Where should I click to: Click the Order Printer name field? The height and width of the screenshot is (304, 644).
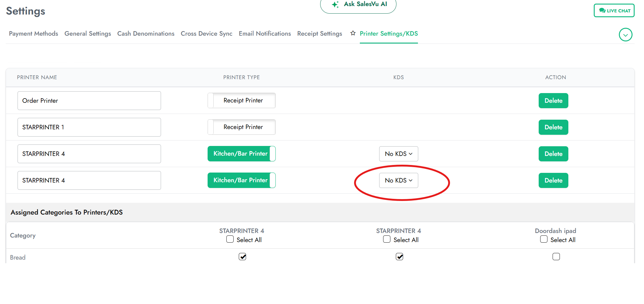[89, 101]
